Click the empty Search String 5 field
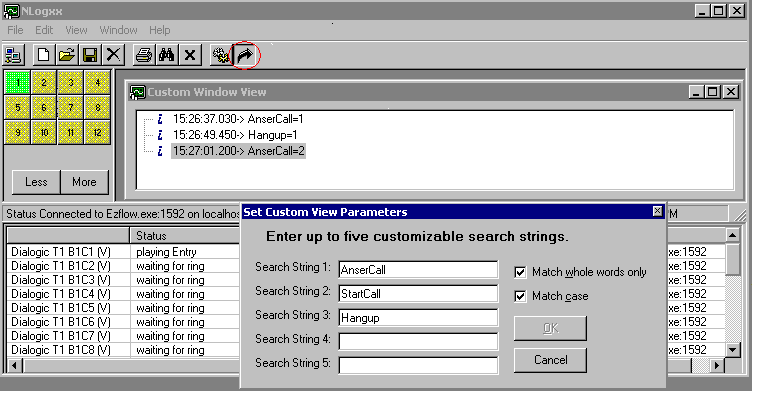 coord(418,366)
